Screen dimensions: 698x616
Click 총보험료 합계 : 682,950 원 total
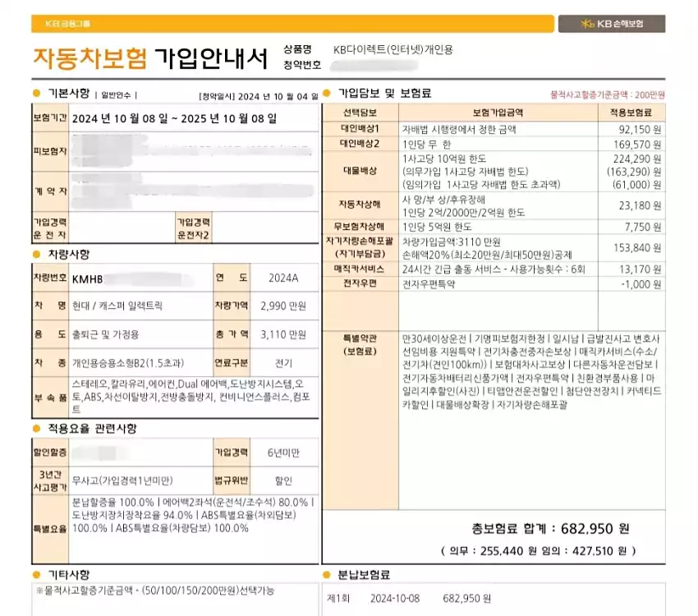(550, 529)
